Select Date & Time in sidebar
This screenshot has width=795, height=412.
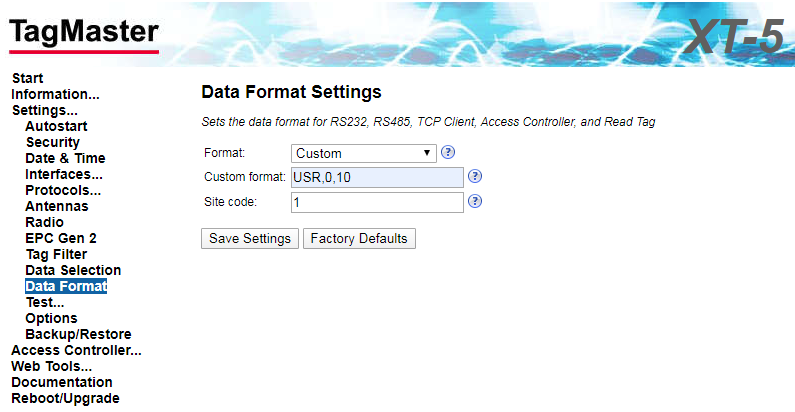(x=65, y=158)
